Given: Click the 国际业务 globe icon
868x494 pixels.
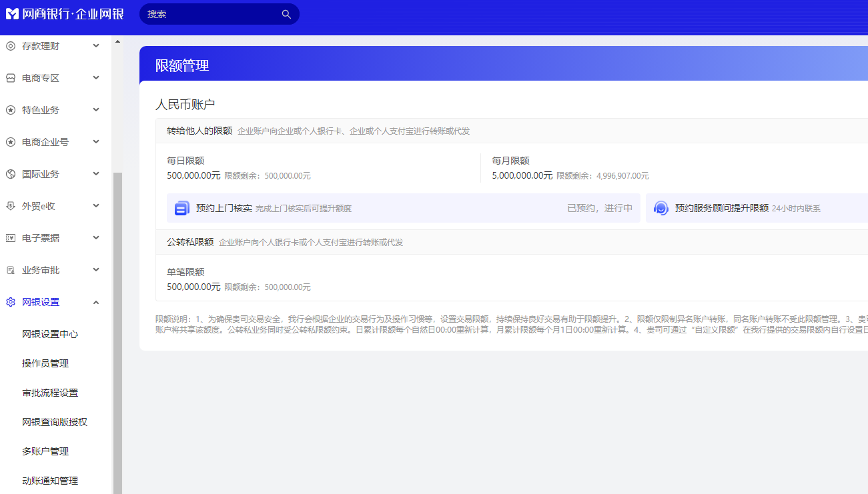Looking at the screenshot, I should coord(11,174).
